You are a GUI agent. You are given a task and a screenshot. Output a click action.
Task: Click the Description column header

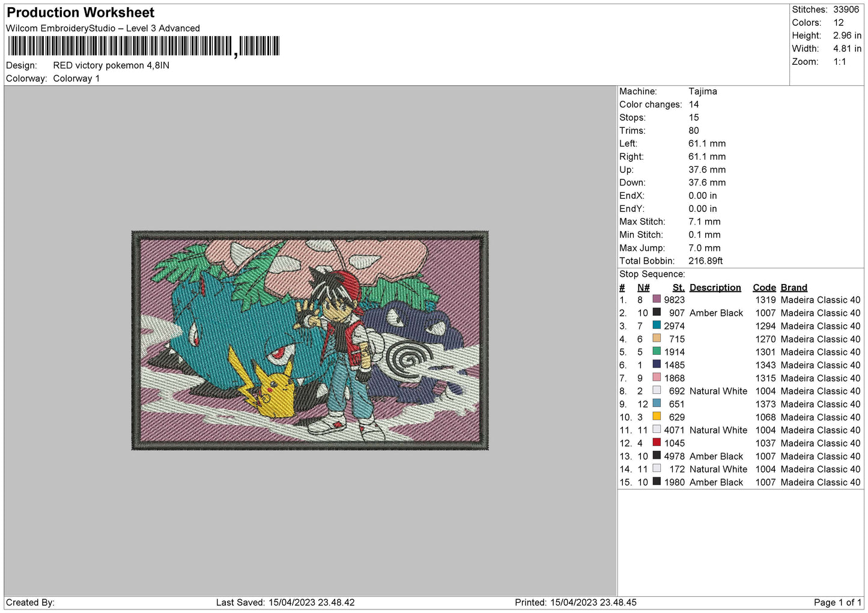point(715,288)
